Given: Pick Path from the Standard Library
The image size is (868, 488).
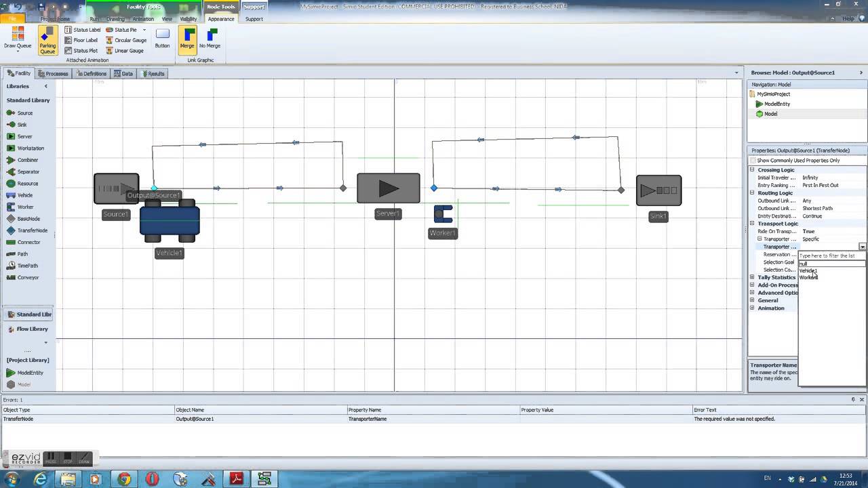Looking at the screenshot, I should point(17,254).
